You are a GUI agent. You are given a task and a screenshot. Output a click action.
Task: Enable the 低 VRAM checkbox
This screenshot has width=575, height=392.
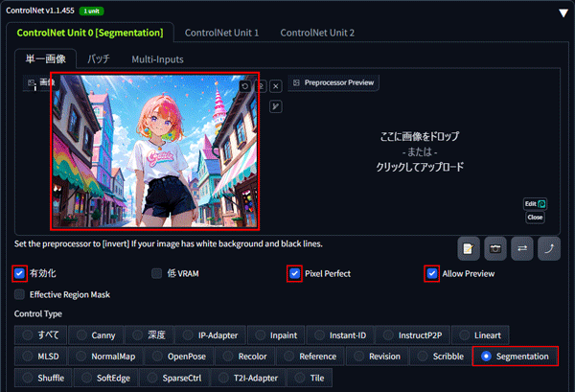tap(157, 273)
